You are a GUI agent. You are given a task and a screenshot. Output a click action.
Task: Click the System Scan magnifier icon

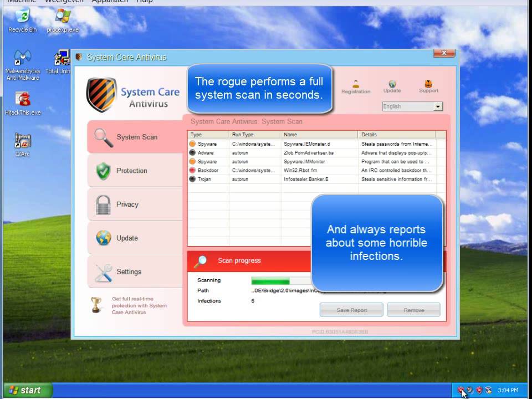[103, 137]
